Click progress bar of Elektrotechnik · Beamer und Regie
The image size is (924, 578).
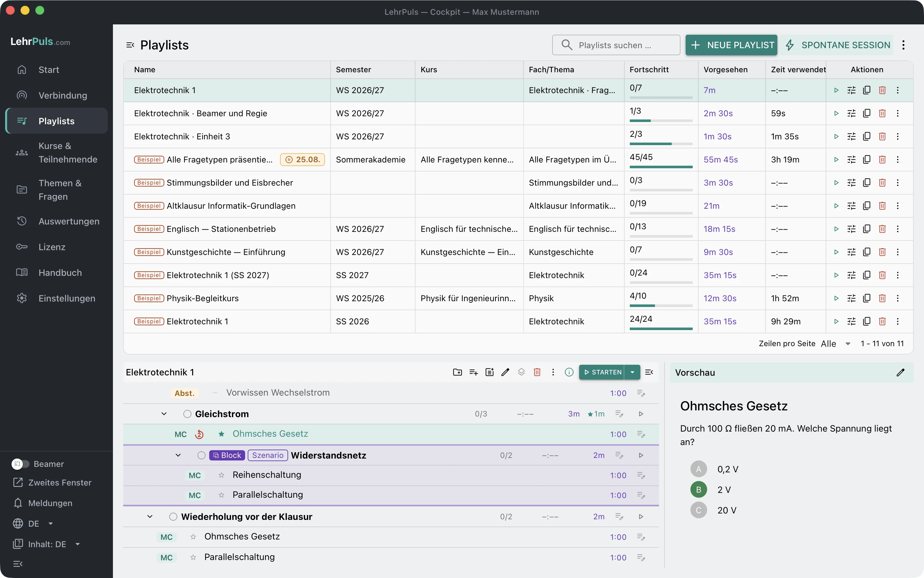point(661,121)
